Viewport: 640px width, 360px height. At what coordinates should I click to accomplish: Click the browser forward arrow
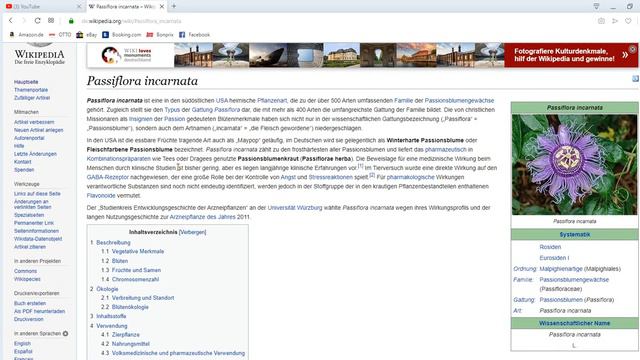click(x=24, y=21)
